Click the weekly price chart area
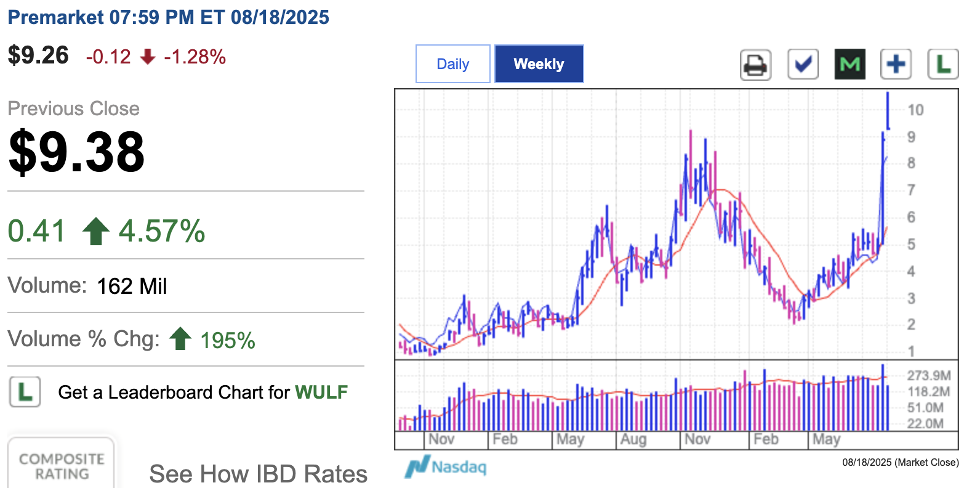The image size is (980, 488). (676, 224)
